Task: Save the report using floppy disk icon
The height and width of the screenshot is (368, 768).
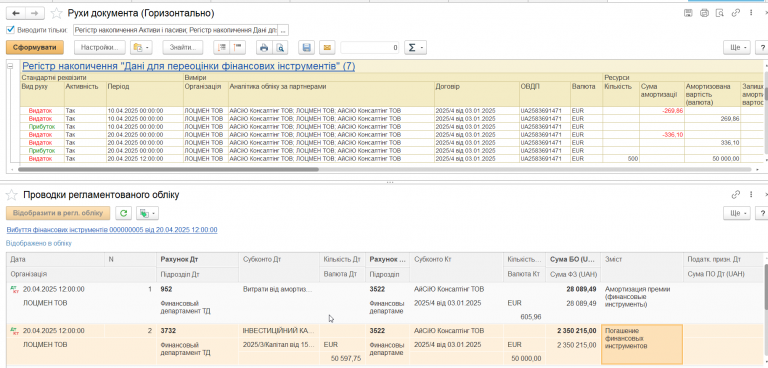Action: (307, 48)
